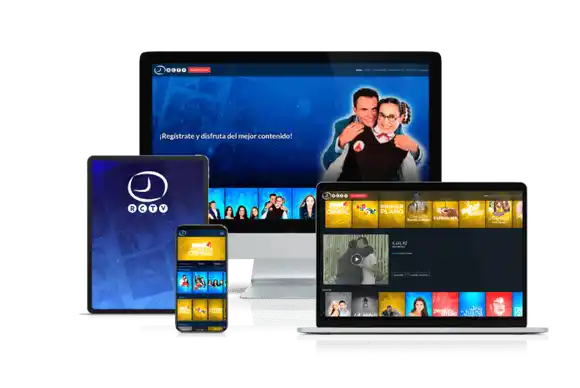Screen dimensions: 580x388
Task: Open the handshake yellow thumbnail on the laptop
Action: (x=445, y=214)
